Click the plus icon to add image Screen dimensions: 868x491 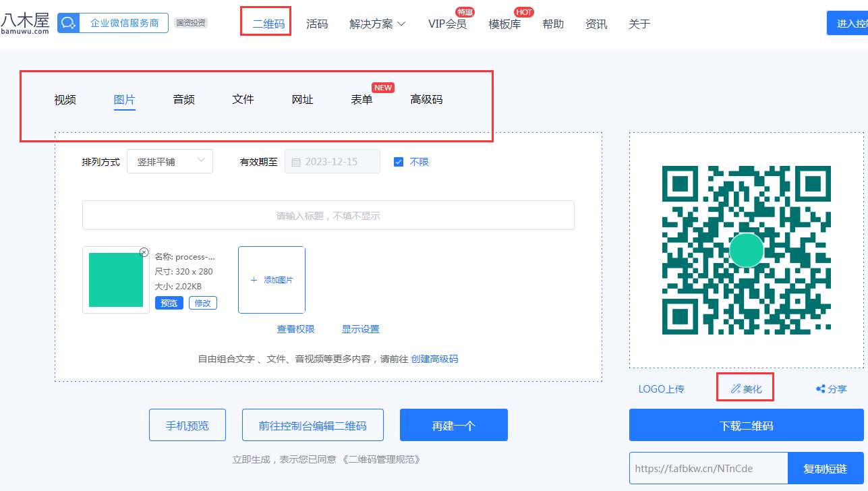pyautogui.click(x=254, y=280)
